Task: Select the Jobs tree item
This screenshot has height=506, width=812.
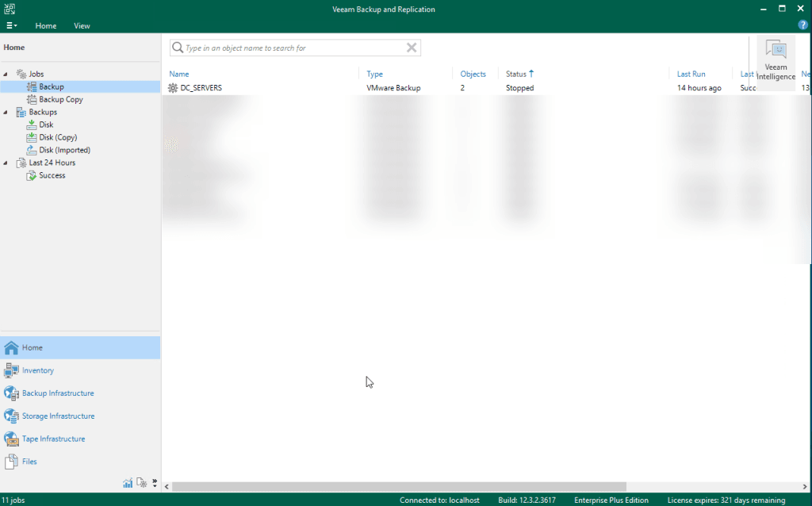Action: click(36, 74)
